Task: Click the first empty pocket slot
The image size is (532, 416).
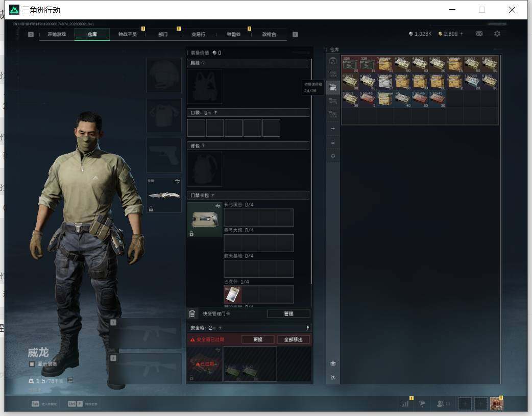Action: click(x=196, y=128)
